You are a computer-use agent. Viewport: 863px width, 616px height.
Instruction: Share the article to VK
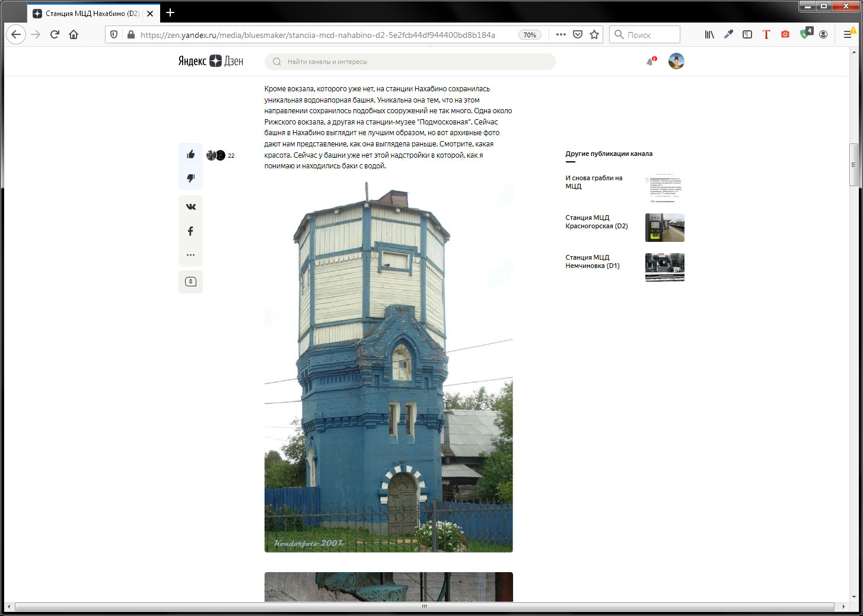point(190,207)
